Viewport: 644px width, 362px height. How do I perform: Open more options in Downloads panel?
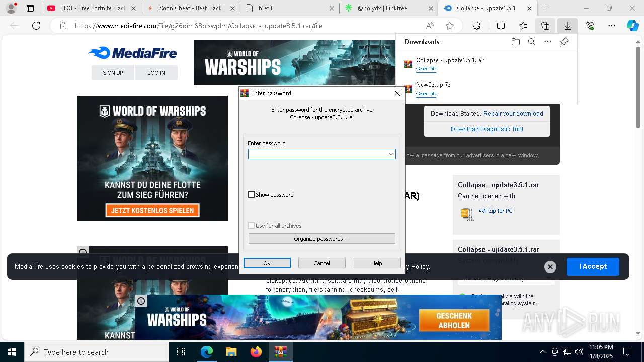coord(548,42)
